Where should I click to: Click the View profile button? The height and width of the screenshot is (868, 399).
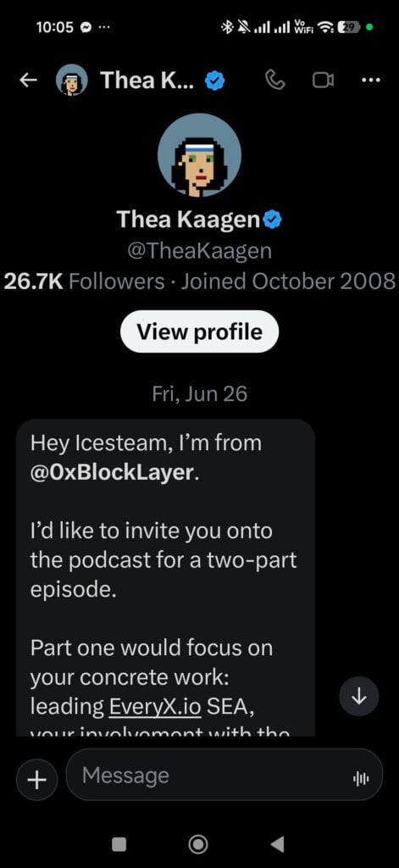coord(199,331)
